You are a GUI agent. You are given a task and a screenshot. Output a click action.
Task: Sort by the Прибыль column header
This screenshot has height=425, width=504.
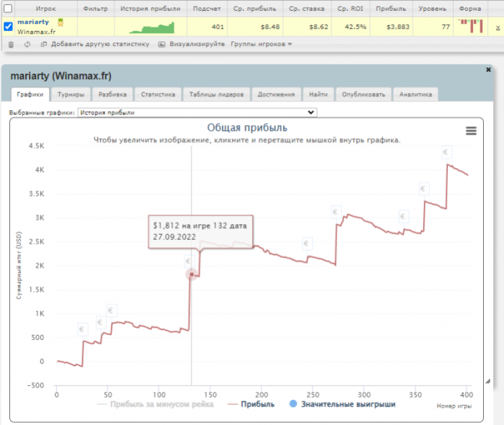[391, 9]
